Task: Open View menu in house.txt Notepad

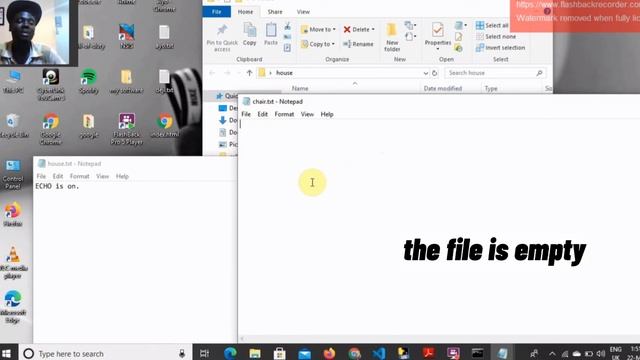Action: 102,176
